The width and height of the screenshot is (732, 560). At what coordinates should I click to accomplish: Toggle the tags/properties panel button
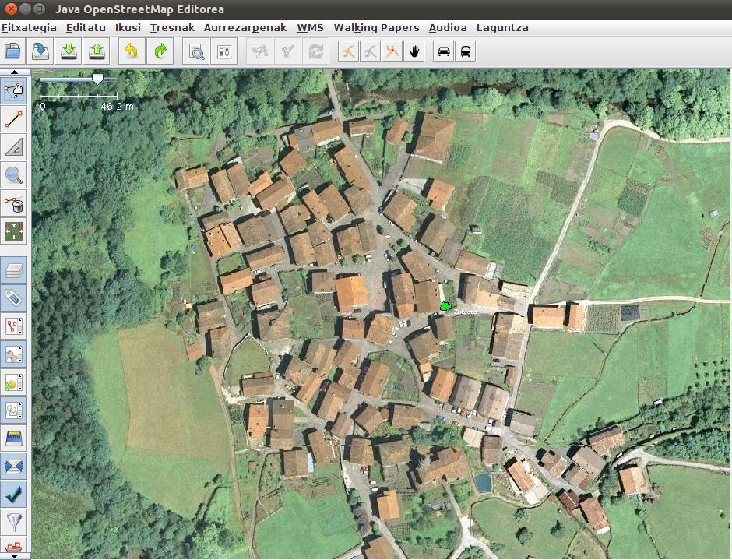(14, 298)
